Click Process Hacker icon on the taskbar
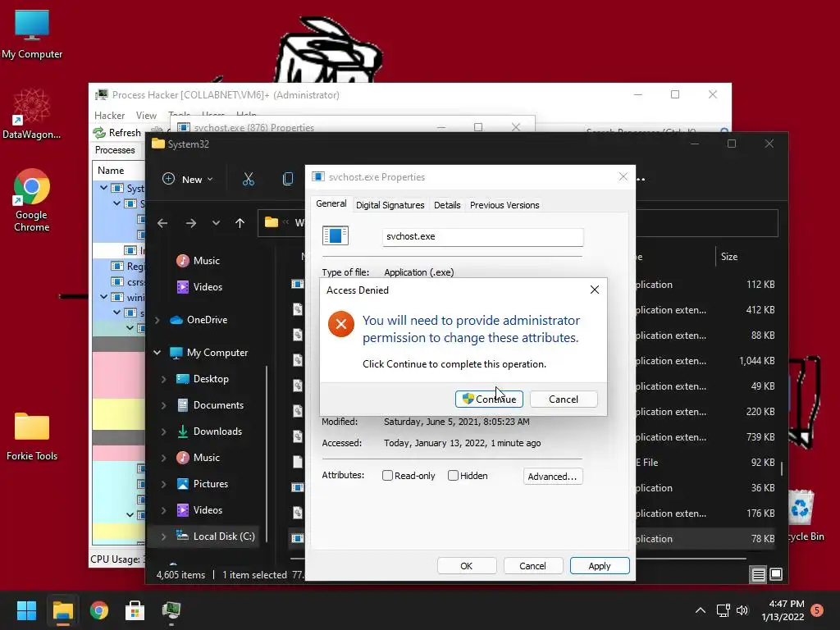Viewport: 840px width, 630px height. tap(171, 610)
